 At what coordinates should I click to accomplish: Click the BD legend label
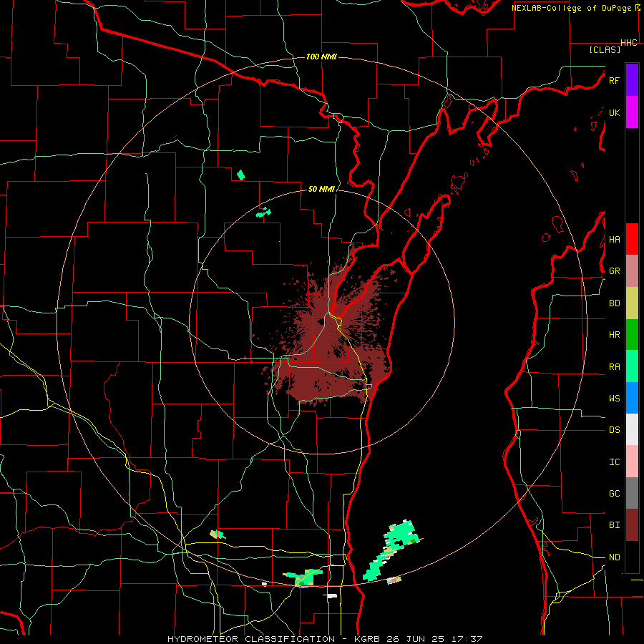click(x=614, y=303)
